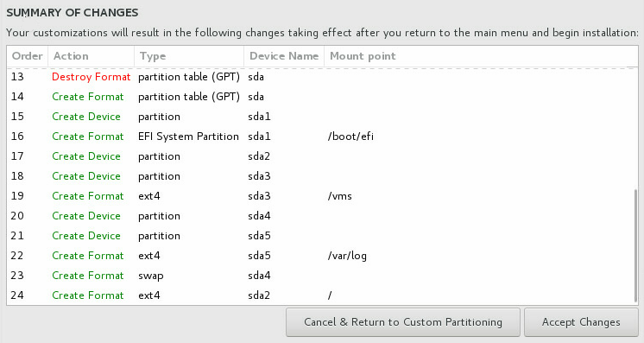Select row 18 Create Device sda3
Image resolution: width=644 pixels, height=343 pixels.
[319, 176]
